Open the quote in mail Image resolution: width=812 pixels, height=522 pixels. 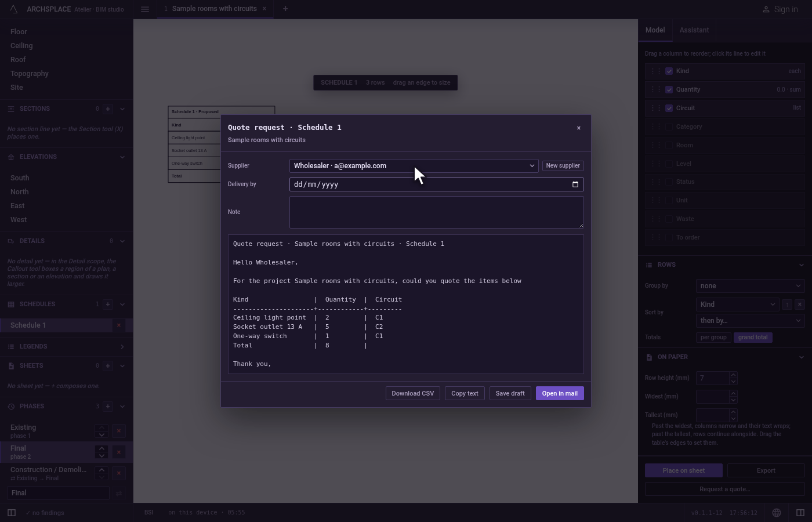coord(560,393)
